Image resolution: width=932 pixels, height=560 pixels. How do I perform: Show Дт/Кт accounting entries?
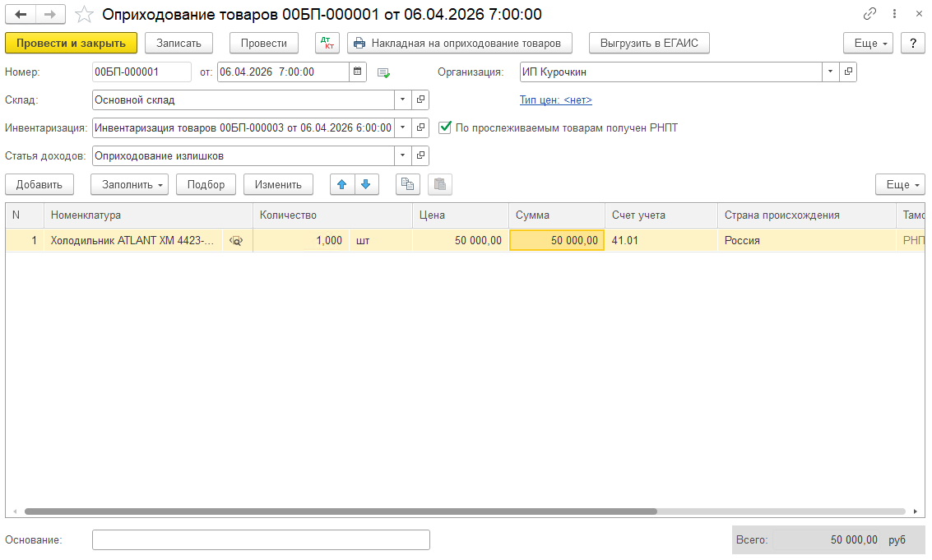pyautogui.click(x=327, y=43)
